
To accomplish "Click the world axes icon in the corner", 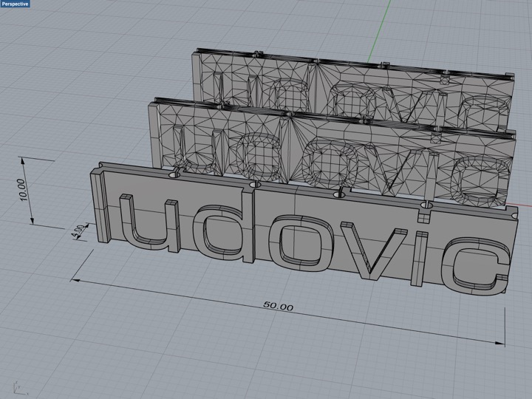I will pos(19,388).
